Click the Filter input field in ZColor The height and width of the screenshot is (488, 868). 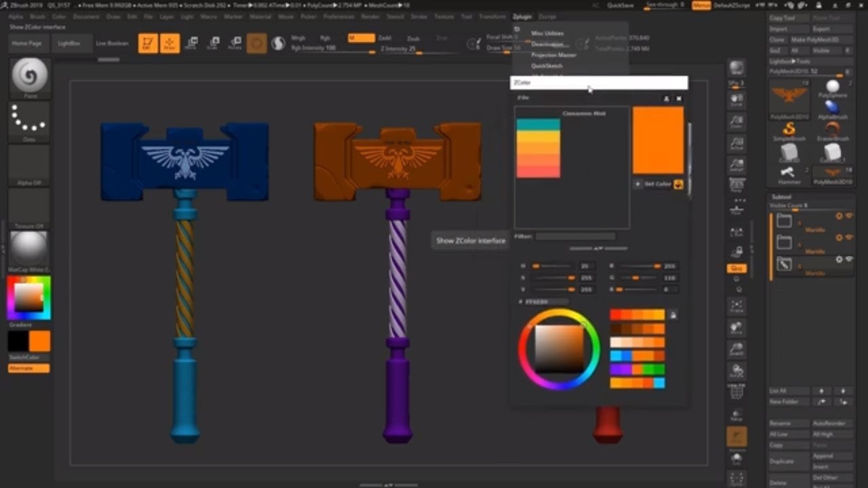tap(575, 237)
